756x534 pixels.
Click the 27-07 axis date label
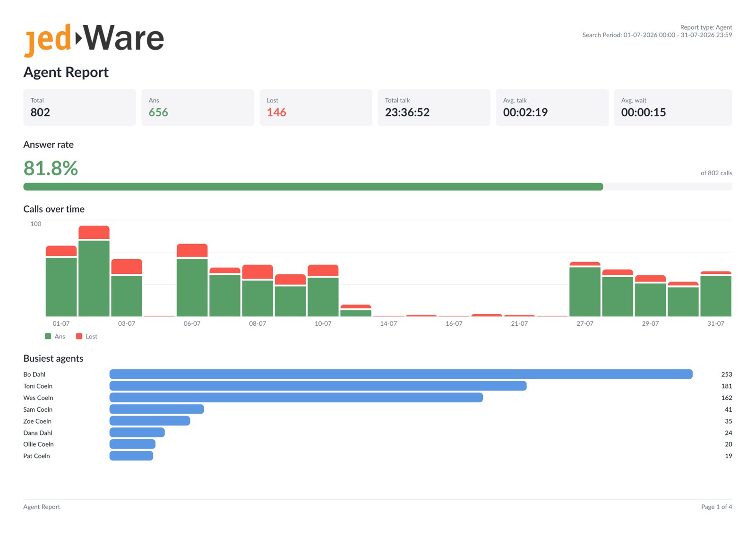click(585, 323)
